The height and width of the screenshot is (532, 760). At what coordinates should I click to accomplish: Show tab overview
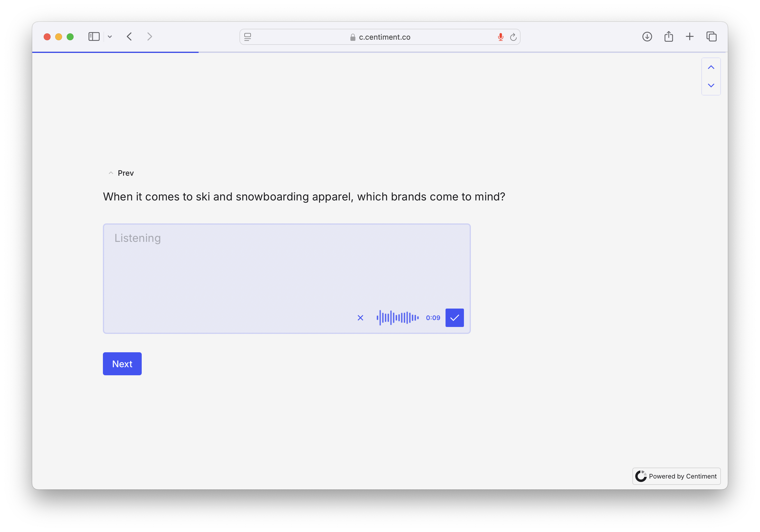click(711, 37)
